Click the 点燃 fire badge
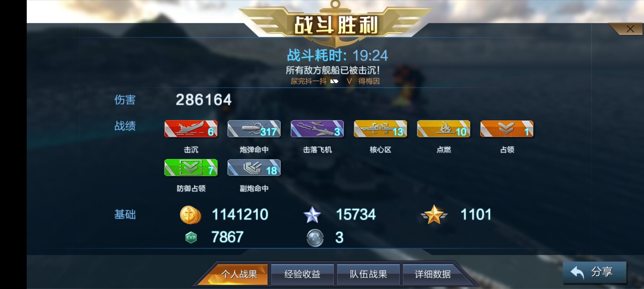 pos(443,129)
